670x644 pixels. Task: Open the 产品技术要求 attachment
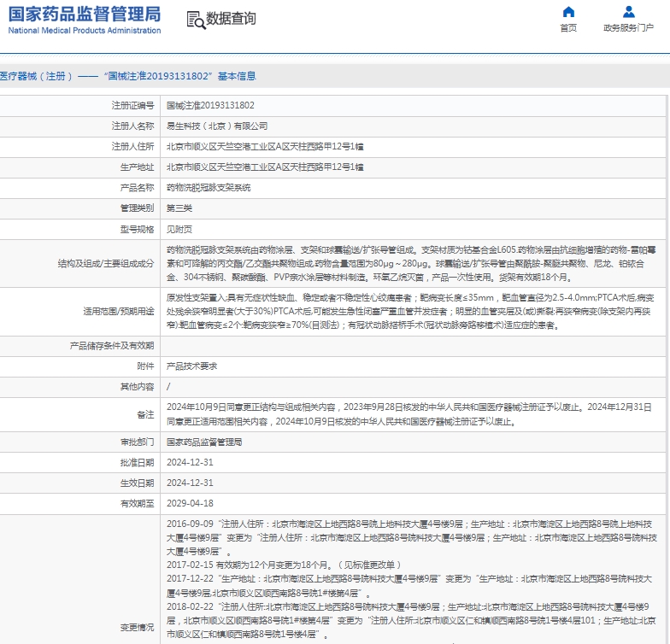(191, 366)
